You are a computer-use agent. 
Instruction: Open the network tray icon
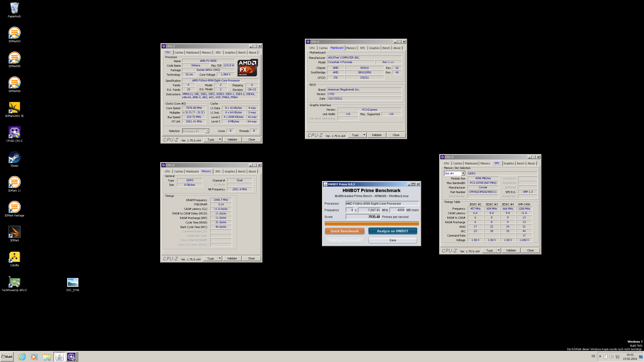[x=617, y=356]
